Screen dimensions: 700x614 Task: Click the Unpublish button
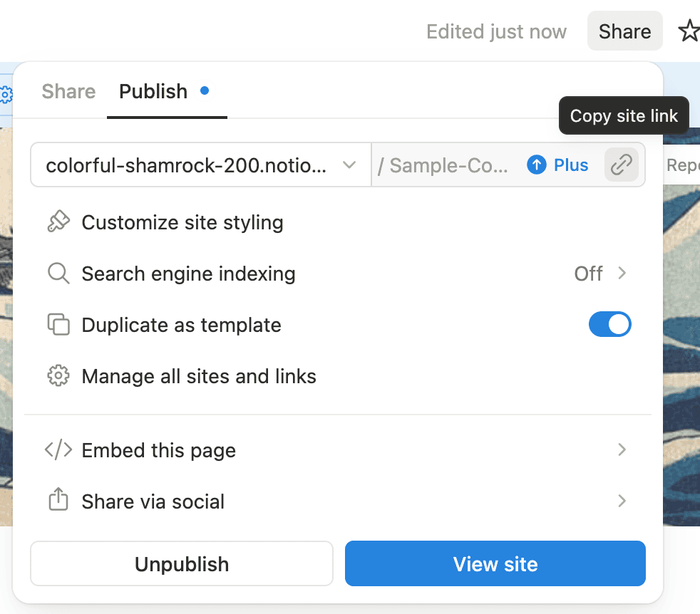point(181,563)
